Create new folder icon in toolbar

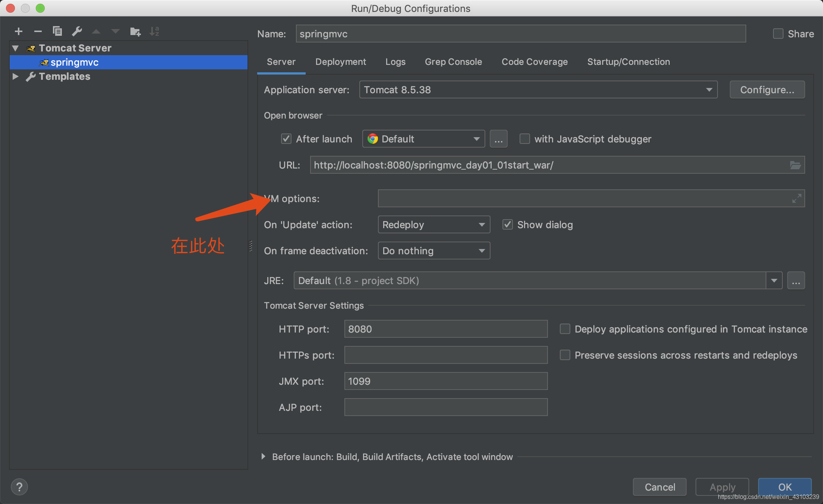pos(135,32)
